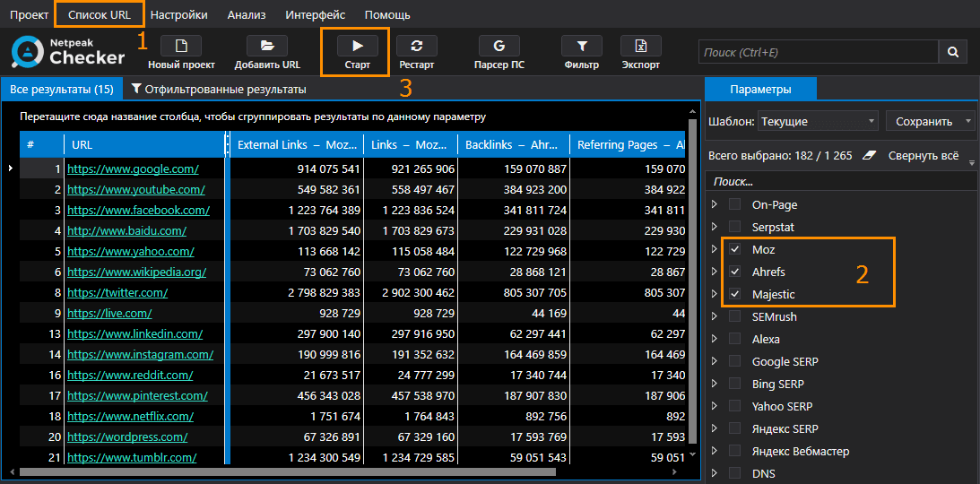Click the eraser icon to clear selected parameters
This screenshot has height=484, width=980.
[x=868, y=155]
